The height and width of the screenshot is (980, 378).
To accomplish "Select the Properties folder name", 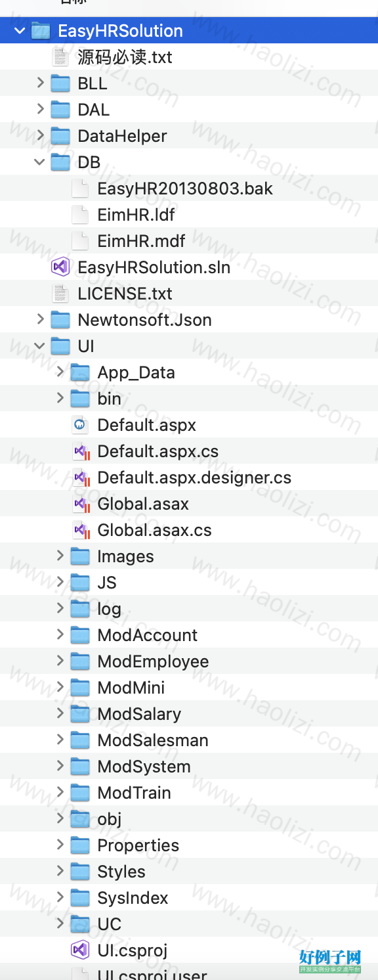I will coord(138,845).
